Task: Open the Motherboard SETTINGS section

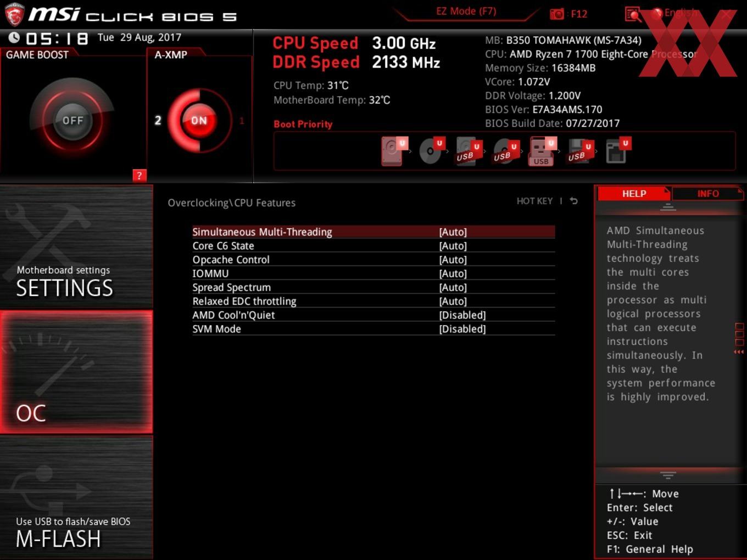Action: (76, 247)
